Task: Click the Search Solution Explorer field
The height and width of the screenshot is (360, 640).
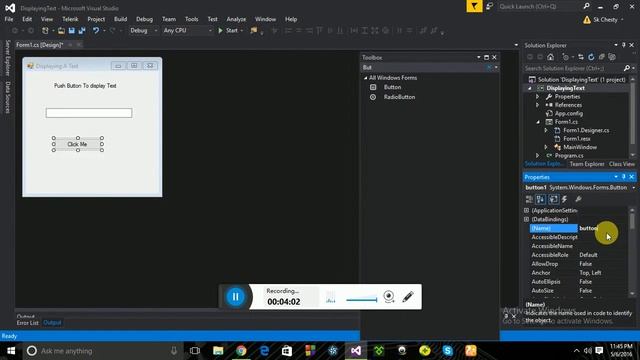Action: point(573,68)
